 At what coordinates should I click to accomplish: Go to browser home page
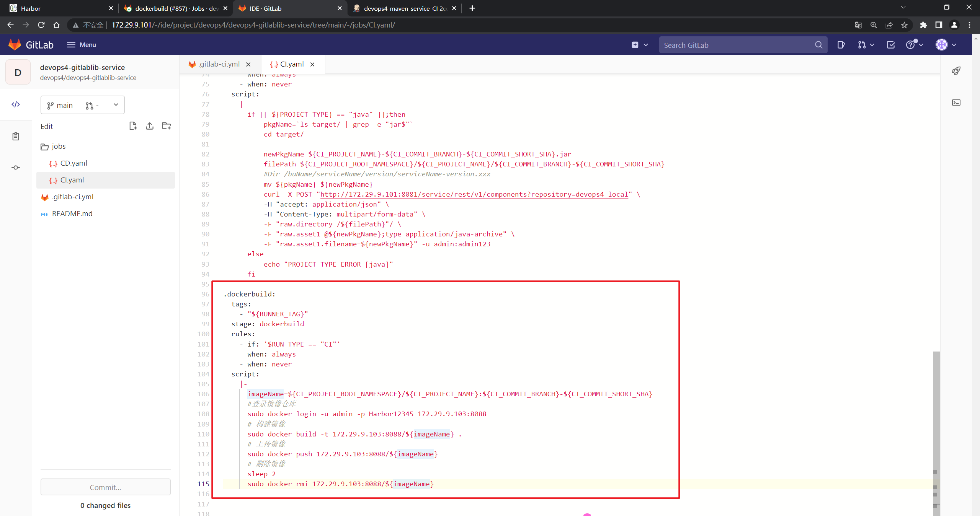pos(57,25)
